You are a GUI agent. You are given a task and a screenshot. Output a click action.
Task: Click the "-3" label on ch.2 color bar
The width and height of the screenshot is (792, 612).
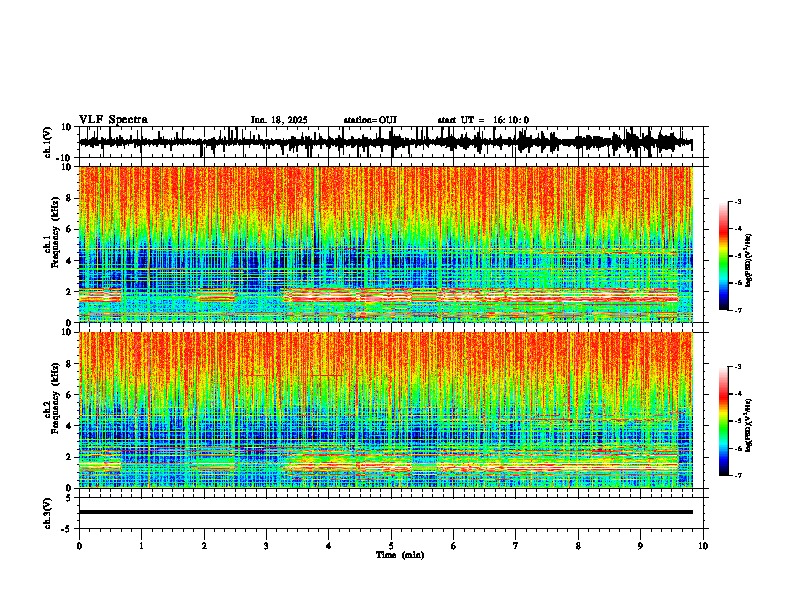pos(737,367)
